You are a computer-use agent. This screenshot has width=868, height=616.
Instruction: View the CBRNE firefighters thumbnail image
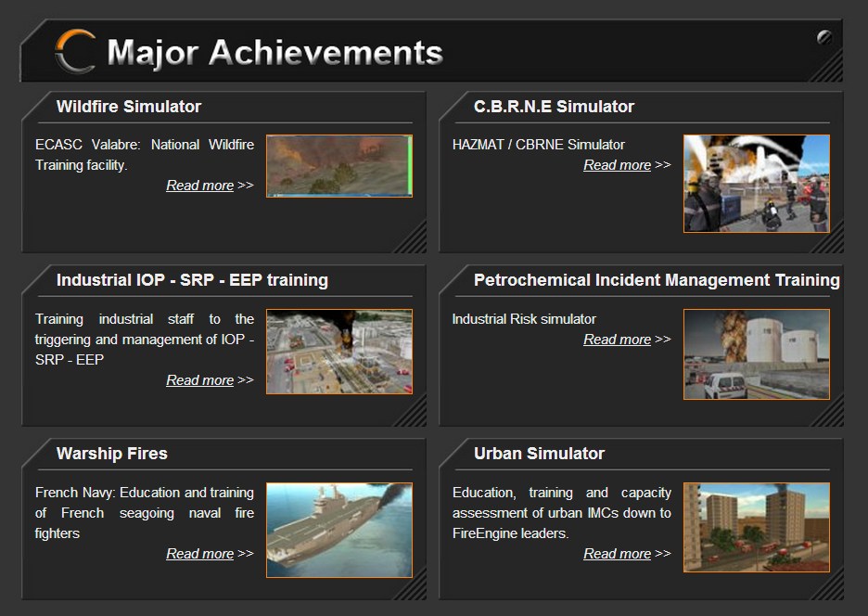(x=757, y=184)
